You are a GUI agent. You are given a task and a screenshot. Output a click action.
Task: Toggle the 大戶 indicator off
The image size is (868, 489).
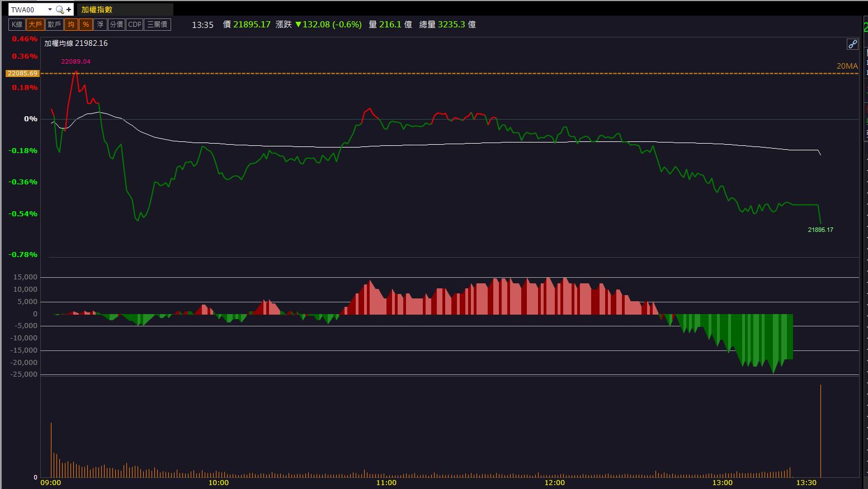35,25
